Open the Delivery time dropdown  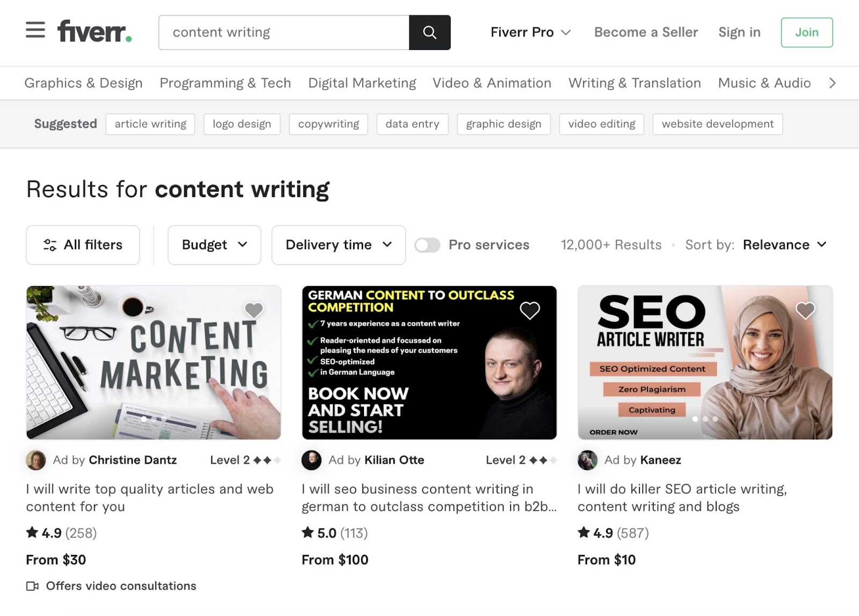tap(338, 245)
